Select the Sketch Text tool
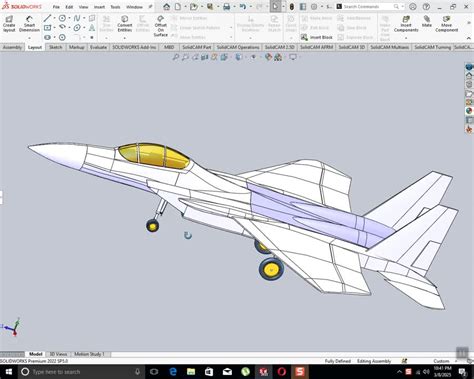The width and height of the screenshot is (474, 379). 92,28
